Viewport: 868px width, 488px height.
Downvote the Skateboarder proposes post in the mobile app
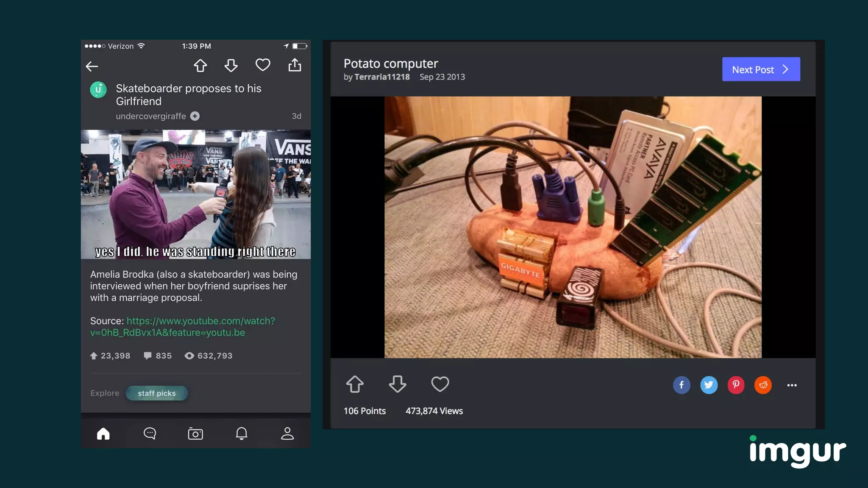click(x=231, y=66)
